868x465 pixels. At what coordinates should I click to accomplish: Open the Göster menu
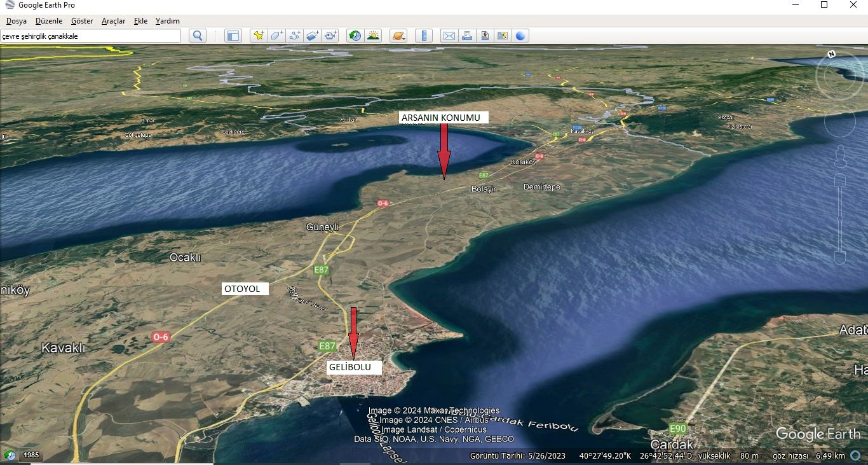pyautogui.click(x=82, y=21)
